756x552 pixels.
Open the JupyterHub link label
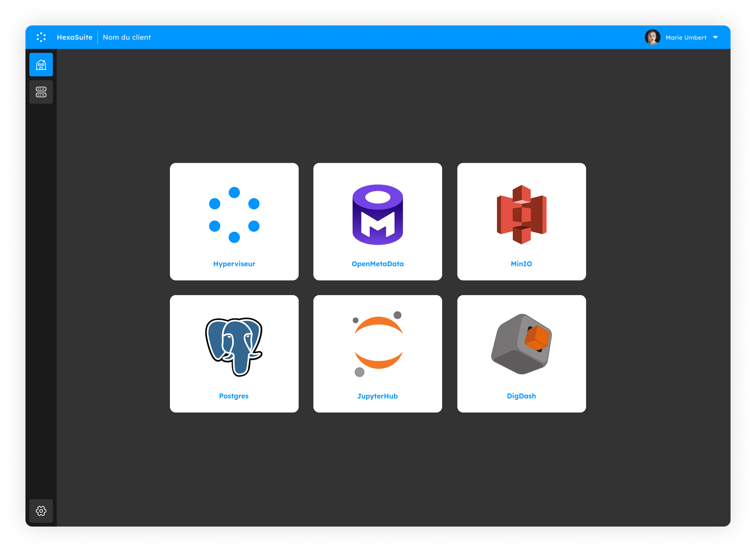click(378, 396)
